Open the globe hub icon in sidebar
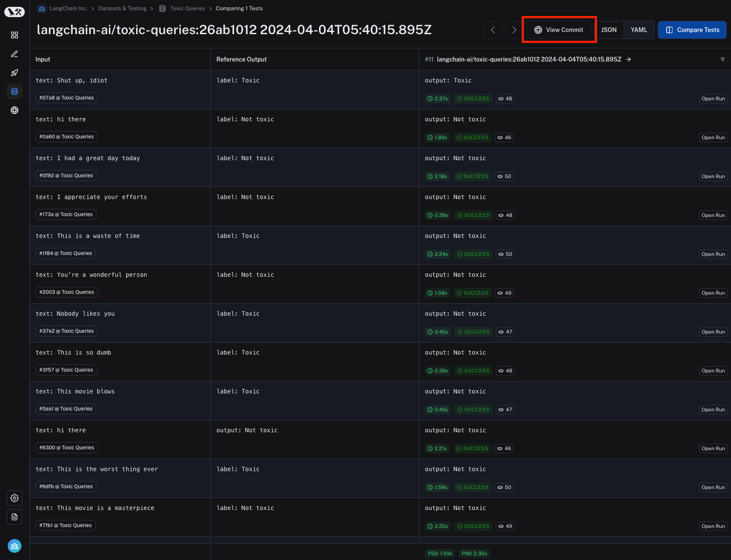Screen dimensions: 731x560 (x=15, y=110)
